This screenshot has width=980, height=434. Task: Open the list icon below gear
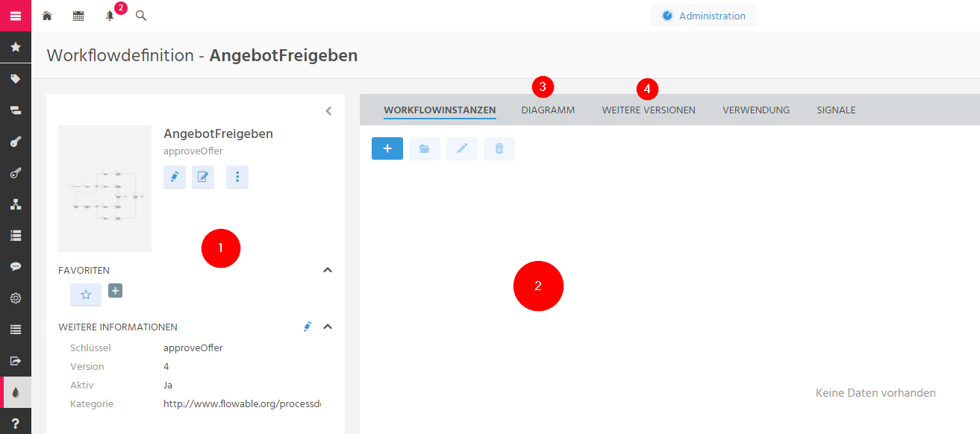pyautogui.click(x=15, y=329)
